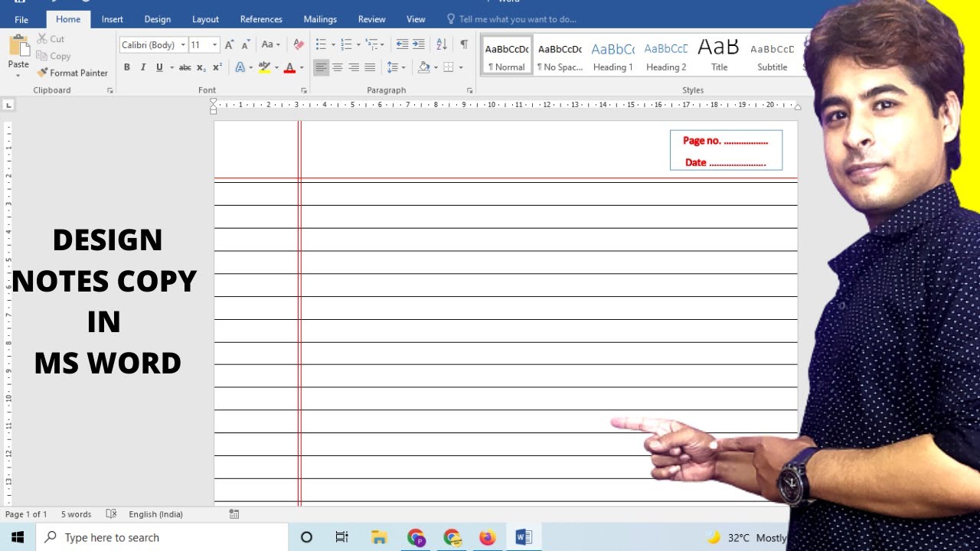
Task: Click the Tell me what you want search box
Action: [511, 19]
